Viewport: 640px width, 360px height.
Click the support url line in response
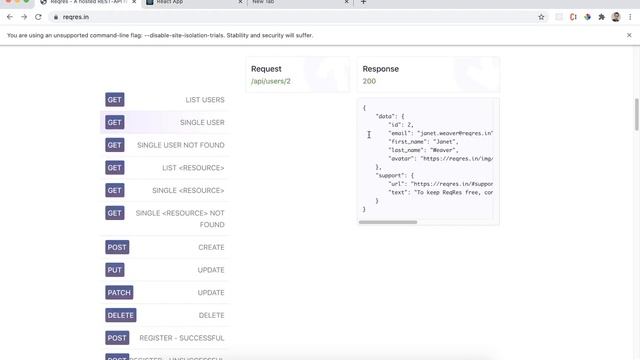[x=440, y=184]
